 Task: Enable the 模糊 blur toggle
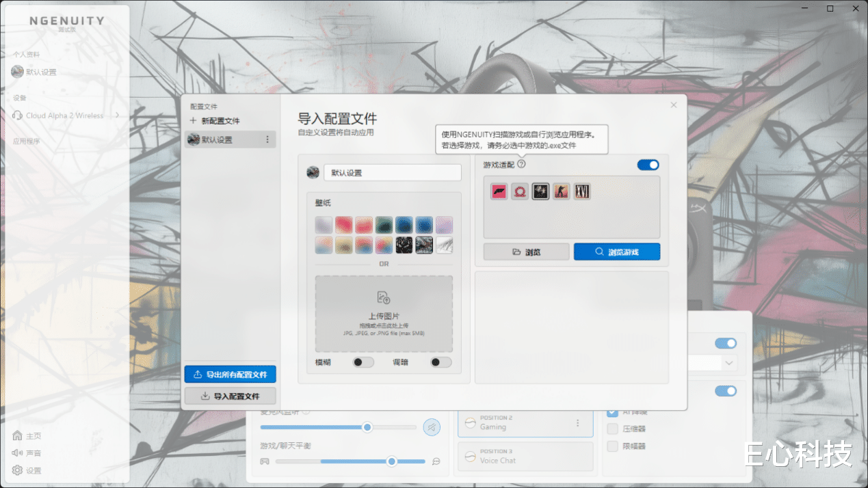(x=363, y=362)
